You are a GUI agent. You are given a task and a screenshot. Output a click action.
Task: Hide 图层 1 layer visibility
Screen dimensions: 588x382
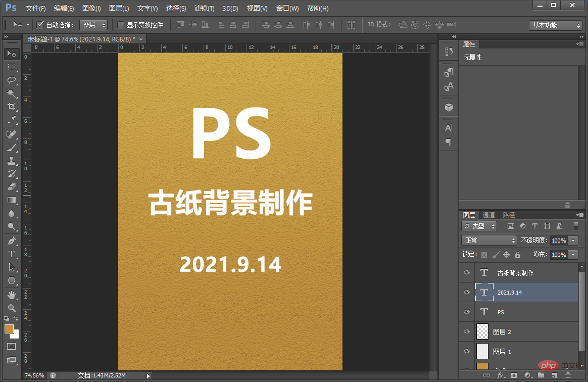(x=467, y=351)
